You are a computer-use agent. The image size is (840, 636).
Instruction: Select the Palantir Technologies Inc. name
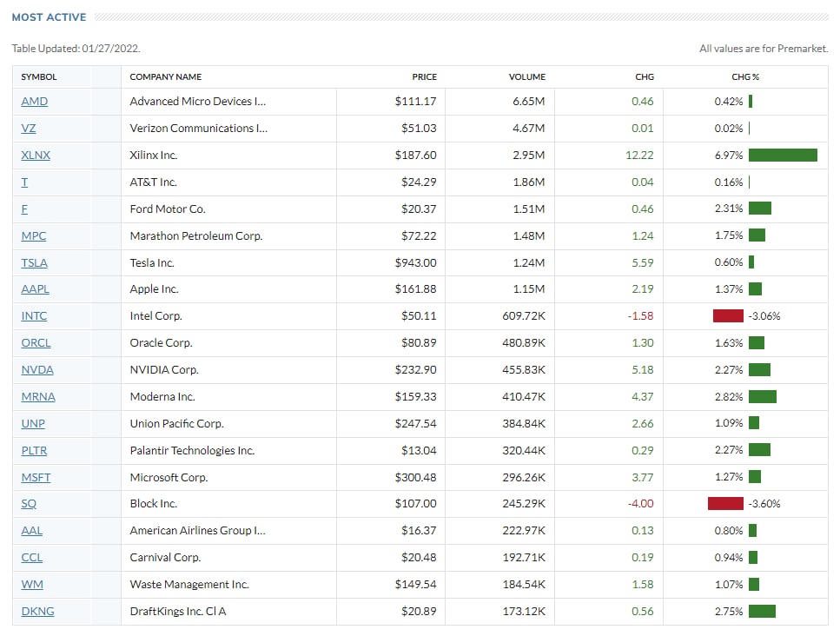click(192, 451)
